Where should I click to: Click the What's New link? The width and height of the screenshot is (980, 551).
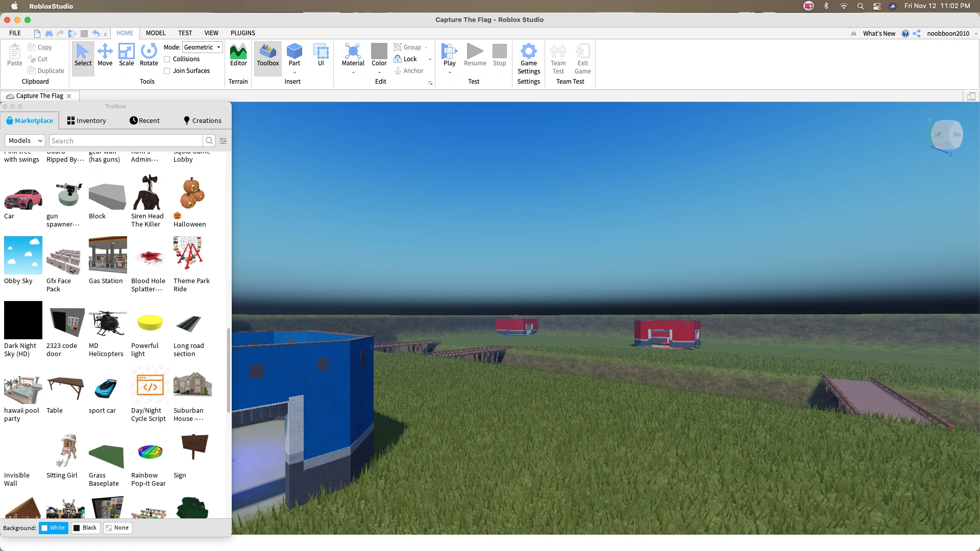878,34
